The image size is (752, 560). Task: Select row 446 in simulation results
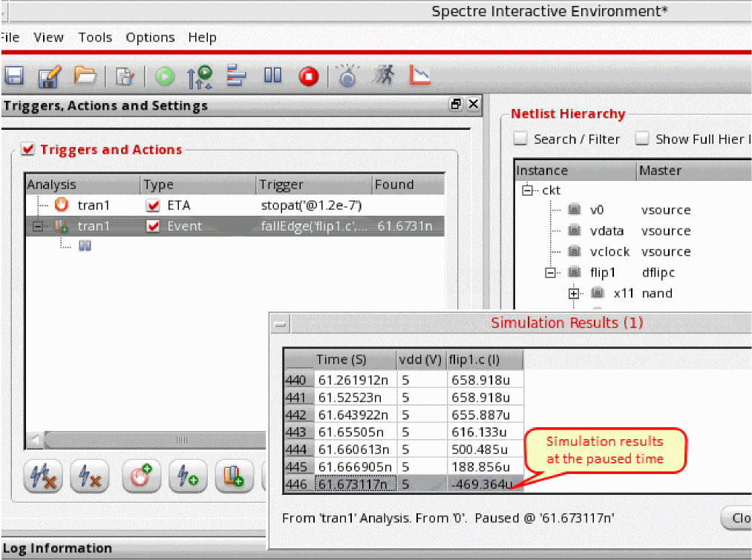coord(300,485)
